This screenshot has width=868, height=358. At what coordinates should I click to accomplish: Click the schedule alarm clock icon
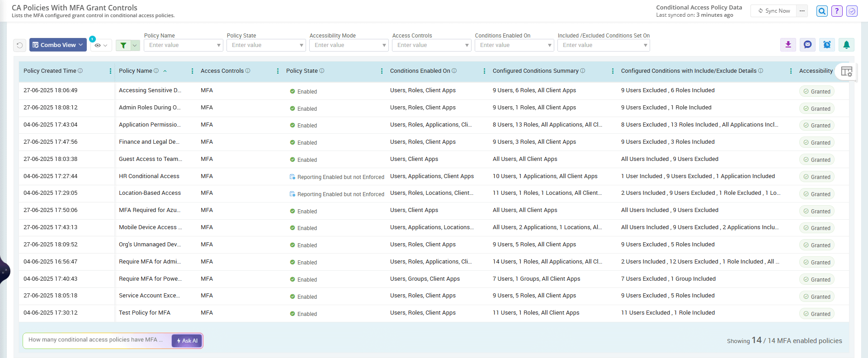click(x=827, y=44)
